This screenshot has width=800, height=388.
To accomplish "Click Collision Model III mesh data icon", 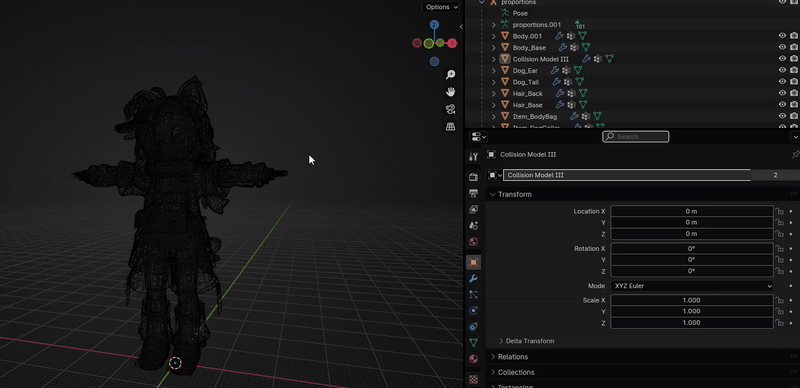I will 609,59.
